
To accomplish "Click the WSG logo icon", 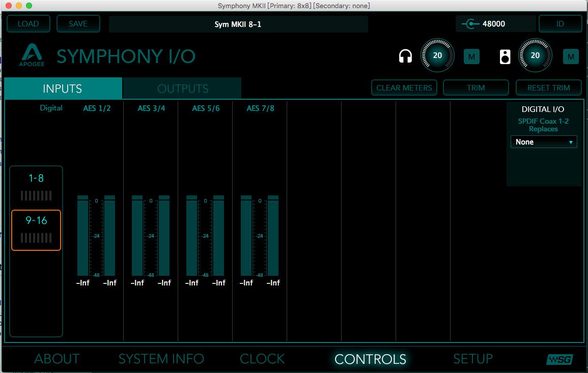I will click(559, 359).
